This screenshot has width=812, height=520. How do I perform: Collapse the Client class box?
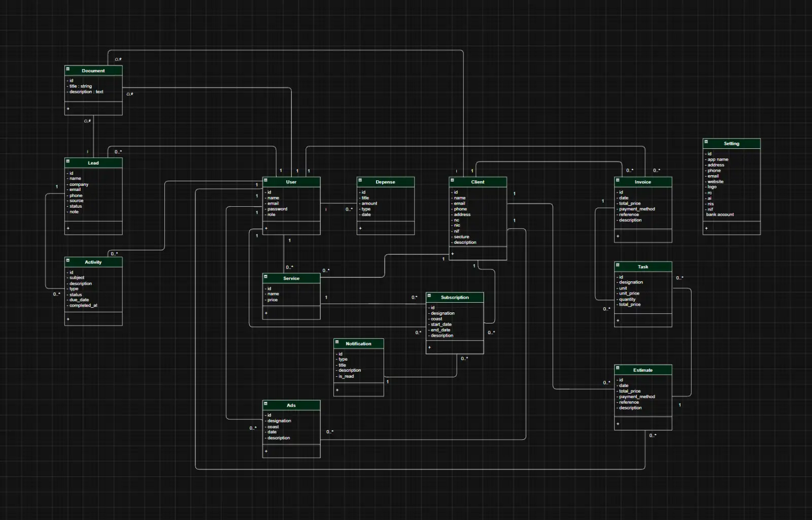point(452,180)
